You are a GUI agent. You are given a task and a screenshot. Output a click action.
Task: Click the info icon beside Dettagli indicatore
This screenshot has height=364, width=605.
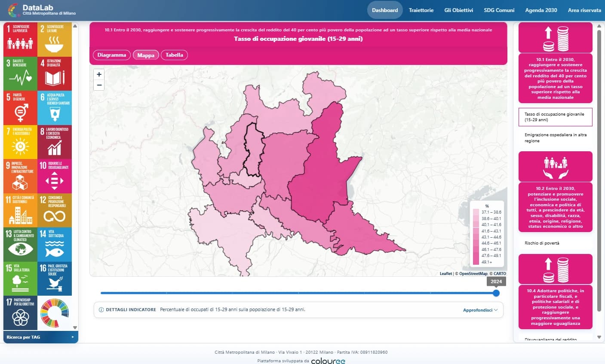(x=101, y=309)
